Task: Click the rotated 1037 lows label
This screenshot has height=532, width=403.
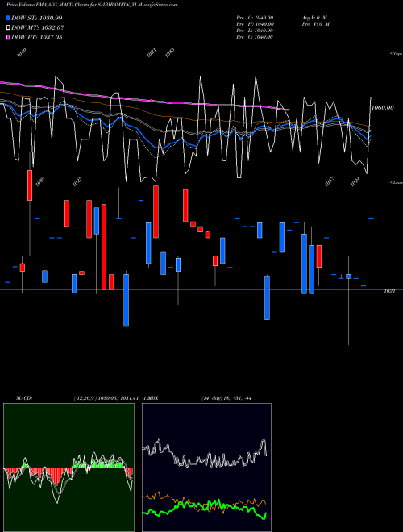Action: [330, 182]
